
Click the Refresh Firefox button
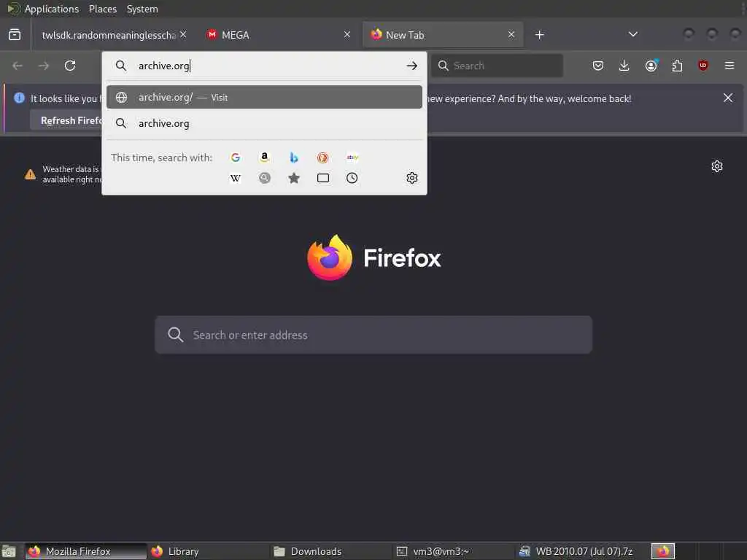[x=66, y=120]
